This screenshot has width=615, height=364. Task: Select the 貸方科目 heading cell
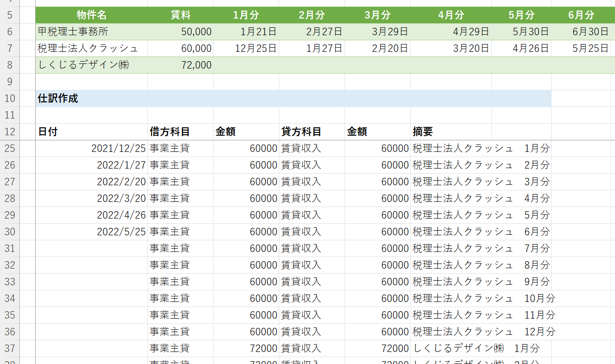click(x=312, y=132)
